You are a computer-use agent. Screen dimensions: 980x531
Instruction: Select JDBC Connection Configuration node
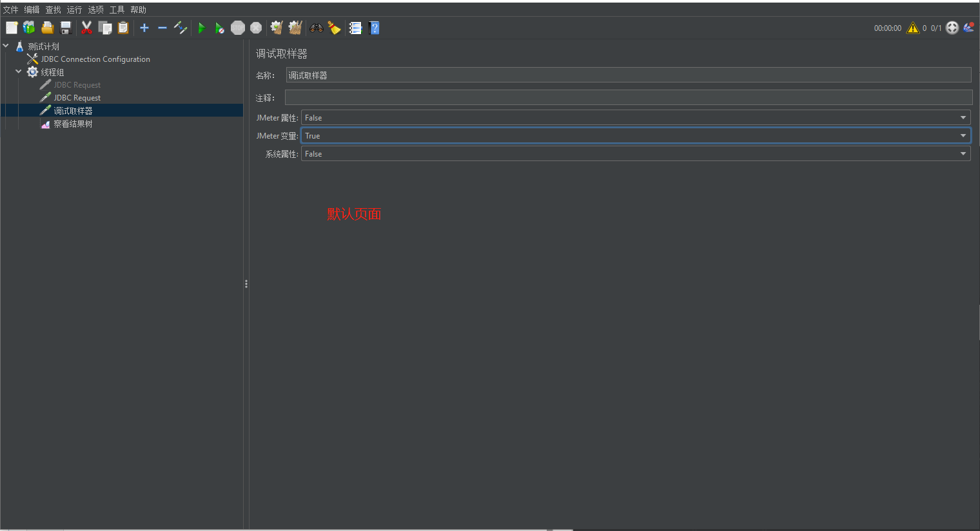point(95,59)
